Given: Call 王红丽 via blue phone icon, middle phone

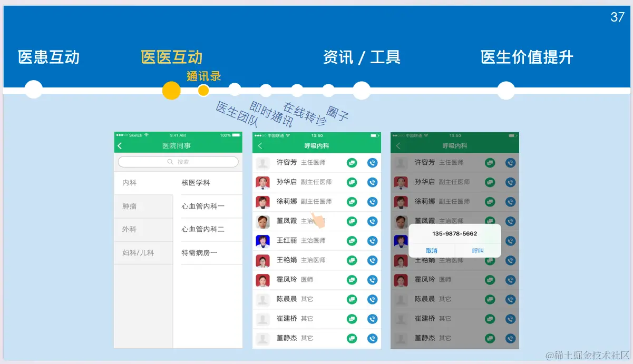Looking at the screenshot, I should tap(373, 241).
